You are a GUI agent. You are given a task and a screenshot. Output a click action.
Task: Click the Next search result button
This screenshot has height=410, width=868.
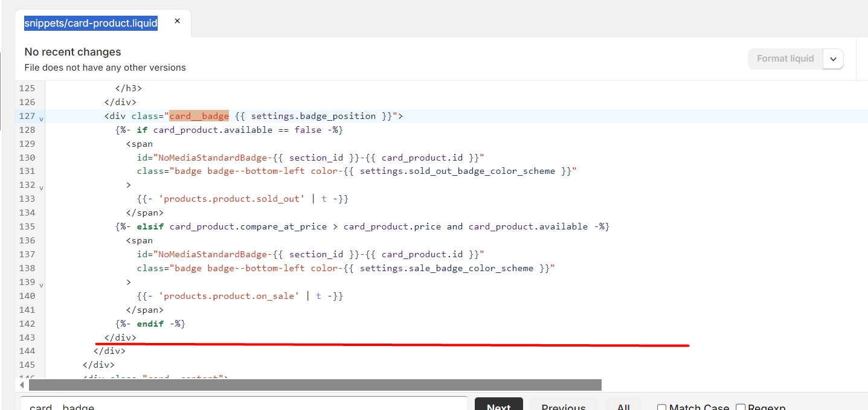coord(498,405)
